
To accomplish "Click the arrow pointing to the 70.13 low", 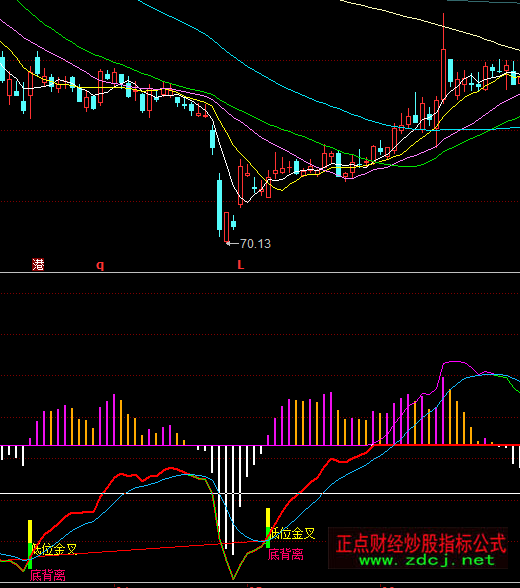I will pyautogui.click(x=232, y=244).
